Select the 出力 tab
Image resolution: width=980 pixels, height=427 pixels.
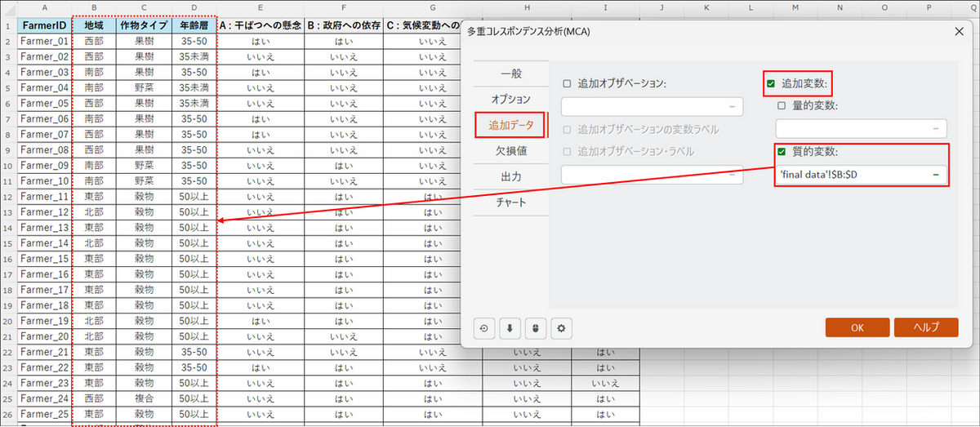coord(510,176)
